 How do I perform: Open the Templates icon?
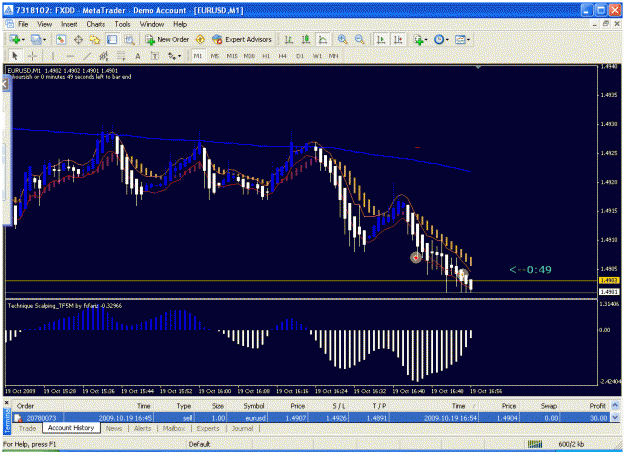point(460,39)
